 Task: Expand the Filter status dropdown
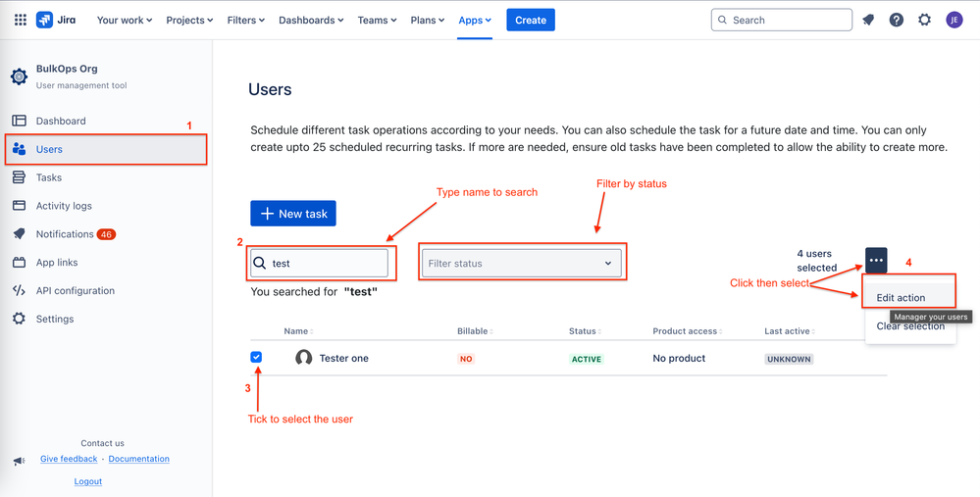[x=522, y=264]
